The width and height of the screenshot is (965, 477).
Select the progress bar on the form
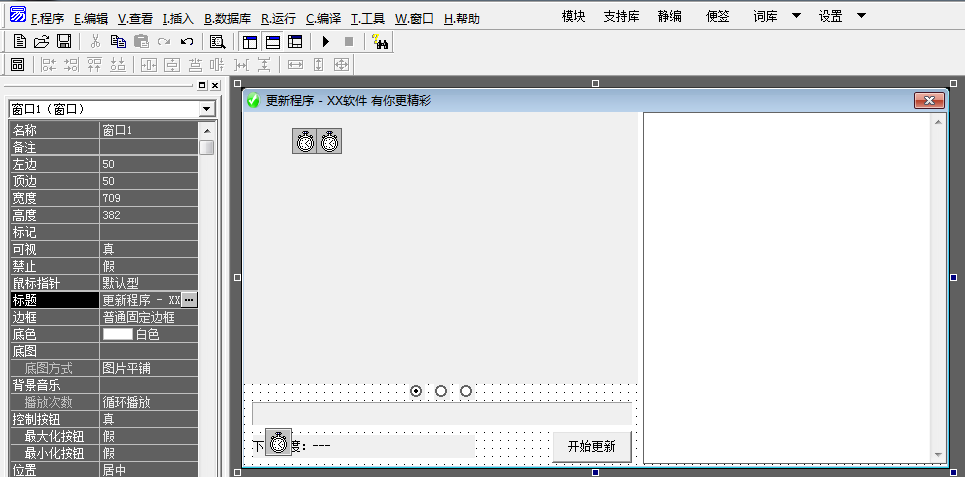[442, 414]
